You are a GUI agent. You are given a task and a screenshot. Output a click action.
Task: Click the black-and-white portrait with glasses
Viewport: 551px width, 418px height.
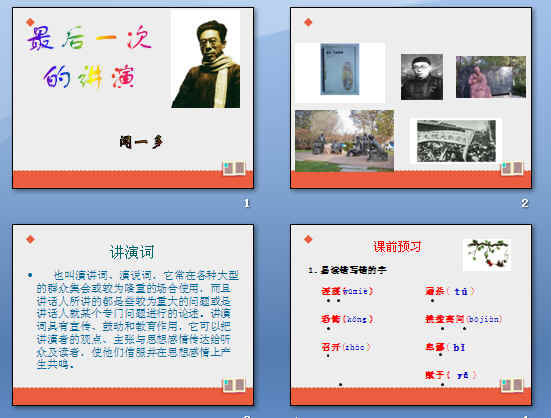[x=422, y=77]
